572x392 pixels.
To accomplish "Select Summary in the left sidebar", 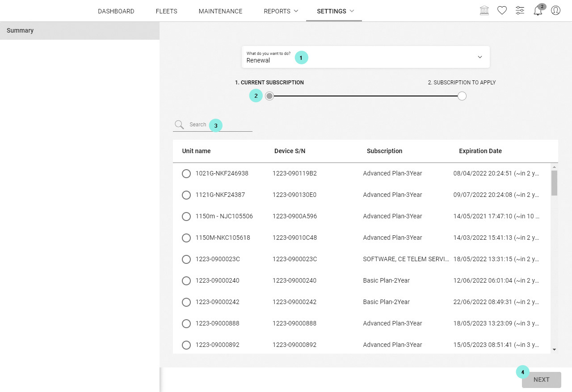I will pyautogui.click(x=80, y=30).
